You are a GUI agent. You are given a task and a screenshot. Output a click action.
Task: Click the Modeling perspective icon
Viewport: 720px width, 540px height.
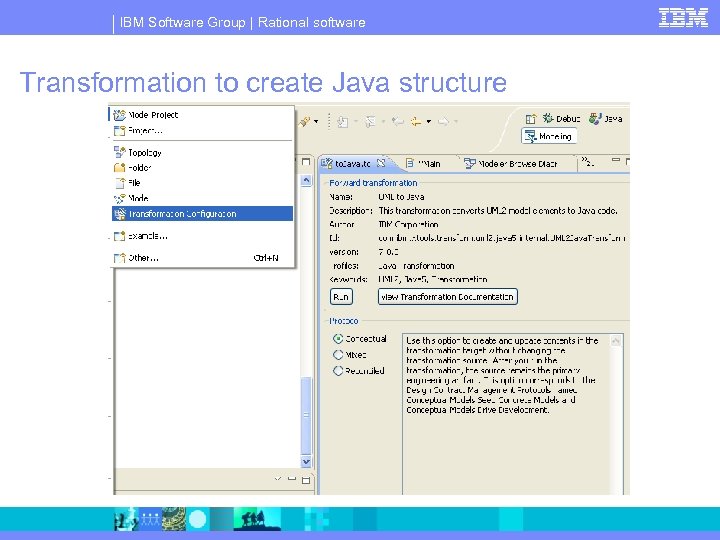point(531,136)
